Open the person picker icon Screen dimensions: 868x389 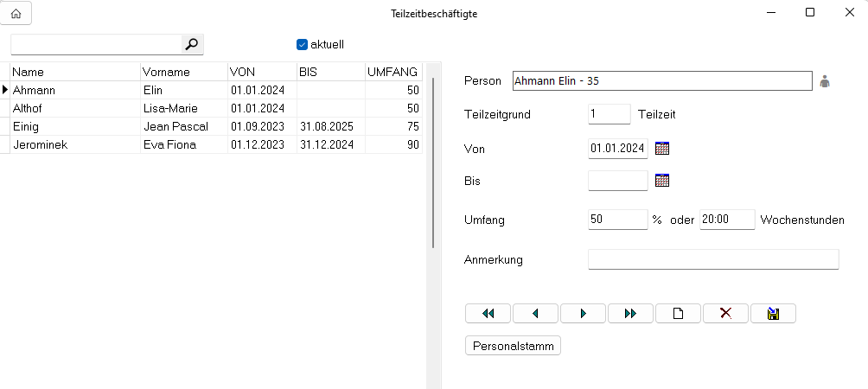825,81
